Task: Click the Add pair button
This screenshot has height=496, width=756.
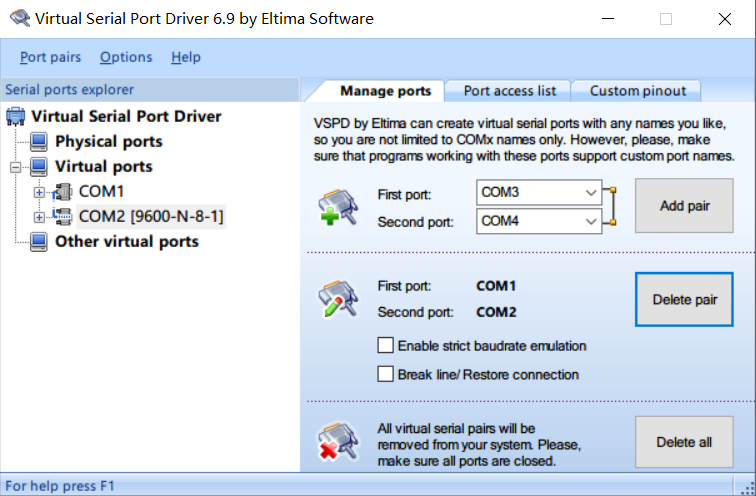Action: pyautogui.click(x=684, y=206)
